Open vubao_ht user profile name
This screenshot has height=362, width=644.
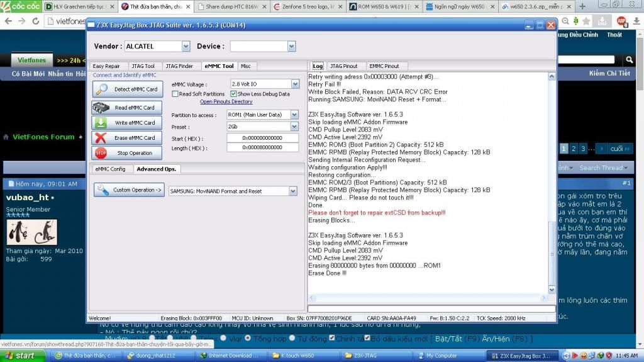coord(27,198)
